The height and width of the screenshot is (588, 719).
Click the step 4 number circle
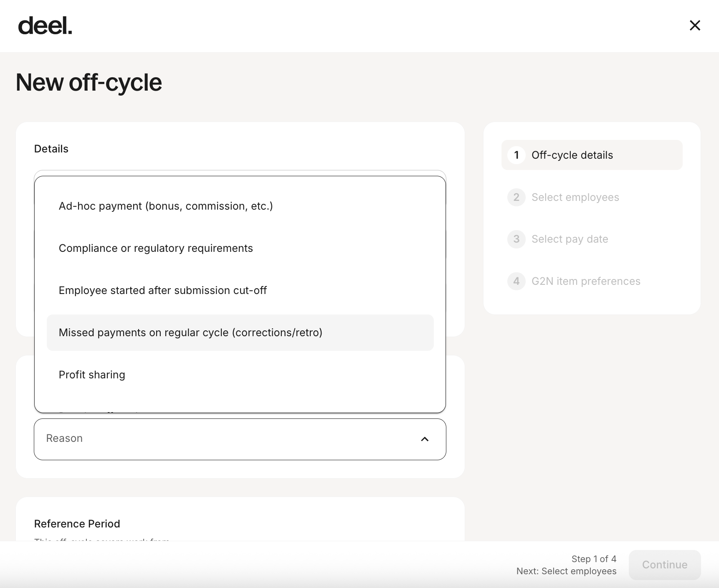[x=516, y=281]
